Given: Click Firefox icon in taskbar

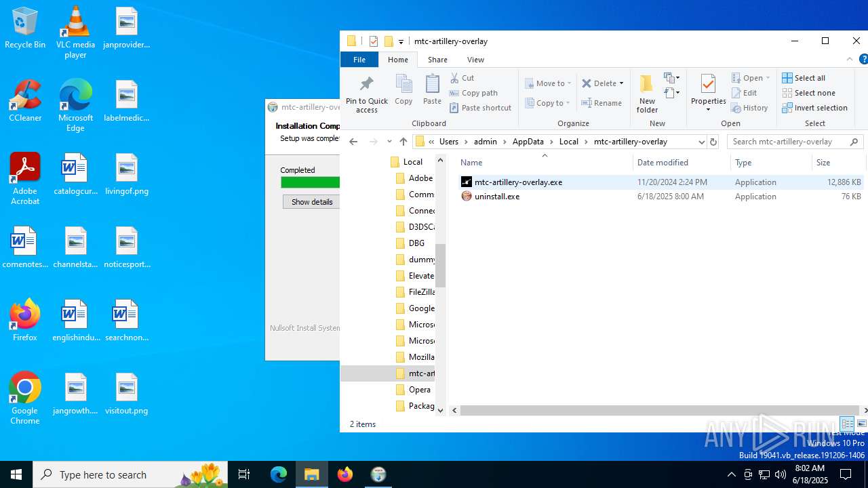Looking at the screenshot, I should pyautogui.click(x=345, y=474).
